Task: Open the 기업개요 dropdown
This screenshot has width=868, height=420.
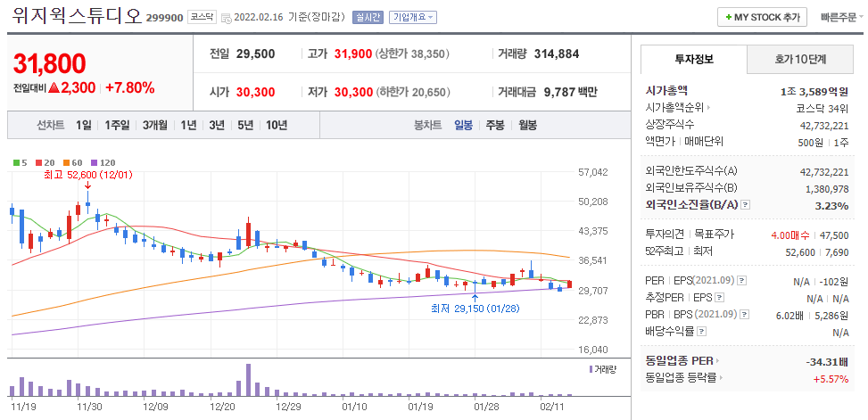Action: (x=413, y=17)
